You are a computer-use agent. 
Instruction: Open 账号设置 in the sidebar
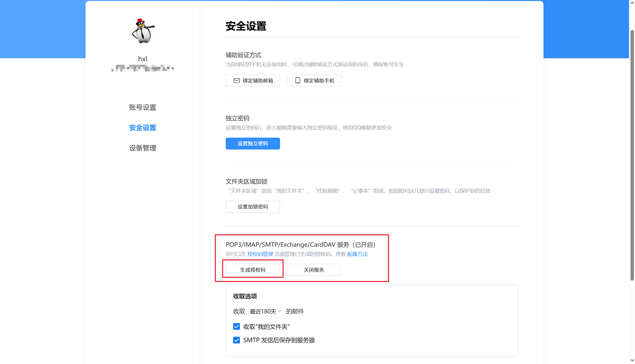pyautogui.click(x=143, y=108)
